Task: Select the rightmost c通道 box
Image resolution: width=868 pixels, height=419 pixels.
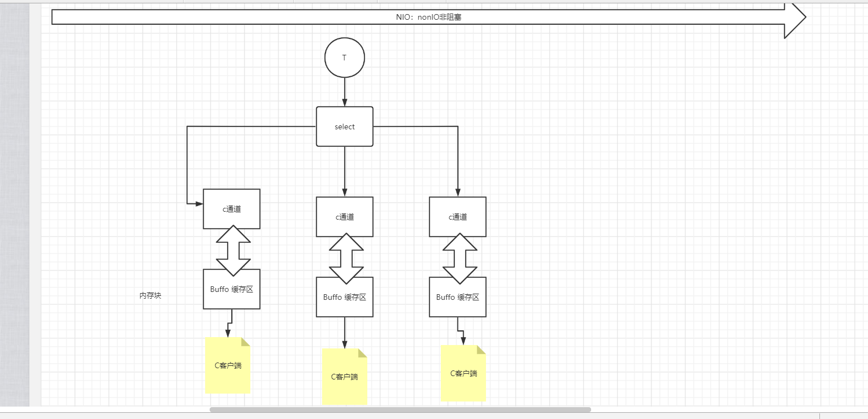Action: tap(458, 217)
